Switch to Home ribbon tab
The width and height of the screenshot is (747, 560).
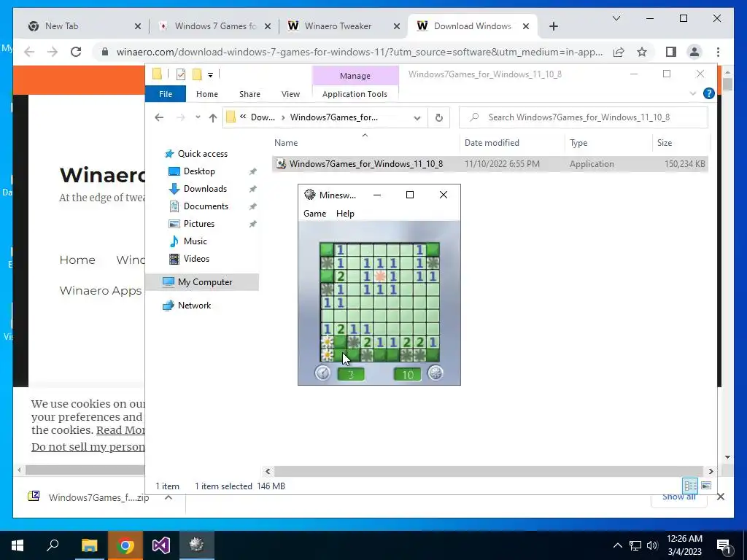pos(206,94)
